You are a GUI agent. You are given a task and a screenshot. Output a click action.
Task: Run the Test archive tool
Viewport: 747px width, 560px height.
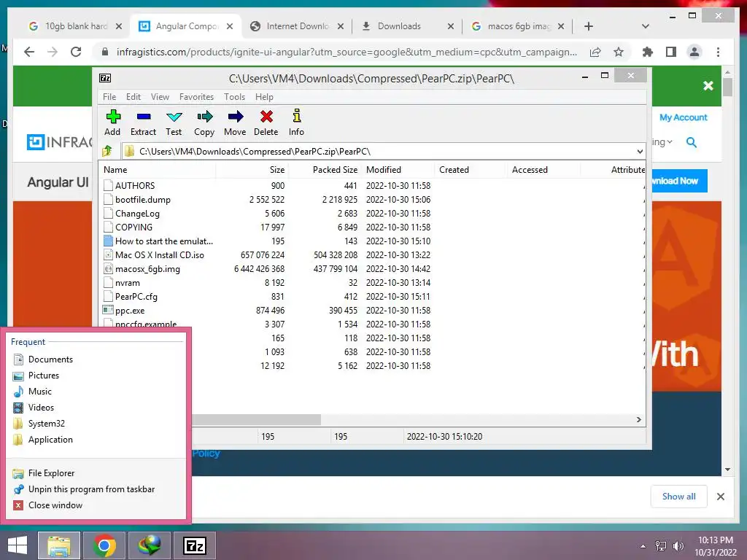pyautogui.click(x=174, y=122)
